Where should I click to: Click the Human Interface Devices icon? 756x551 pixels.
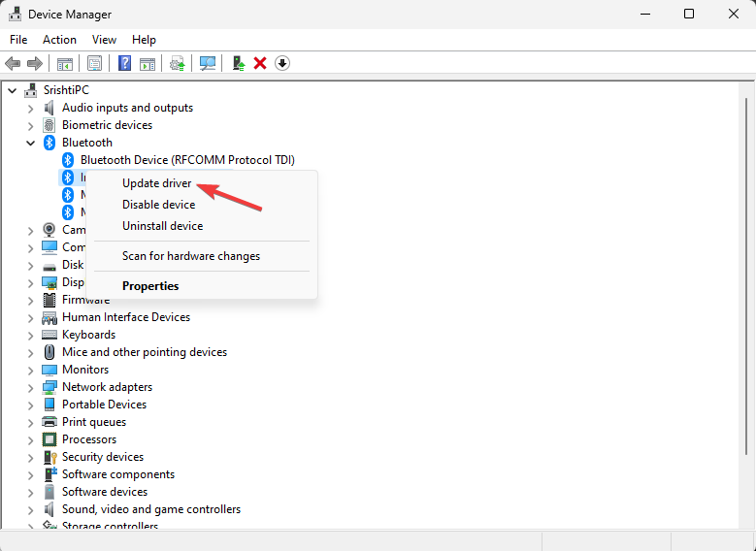tap(49, 317)
